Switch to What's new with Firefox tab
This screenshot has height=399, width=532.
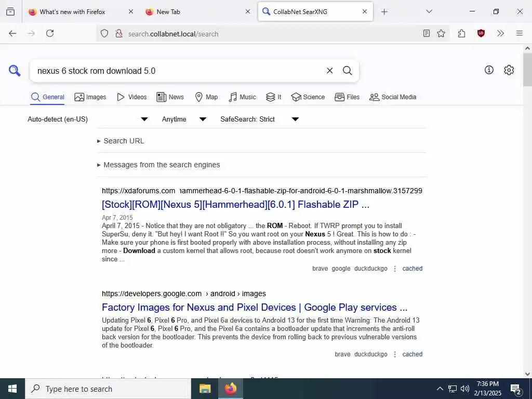coord(72,11)
